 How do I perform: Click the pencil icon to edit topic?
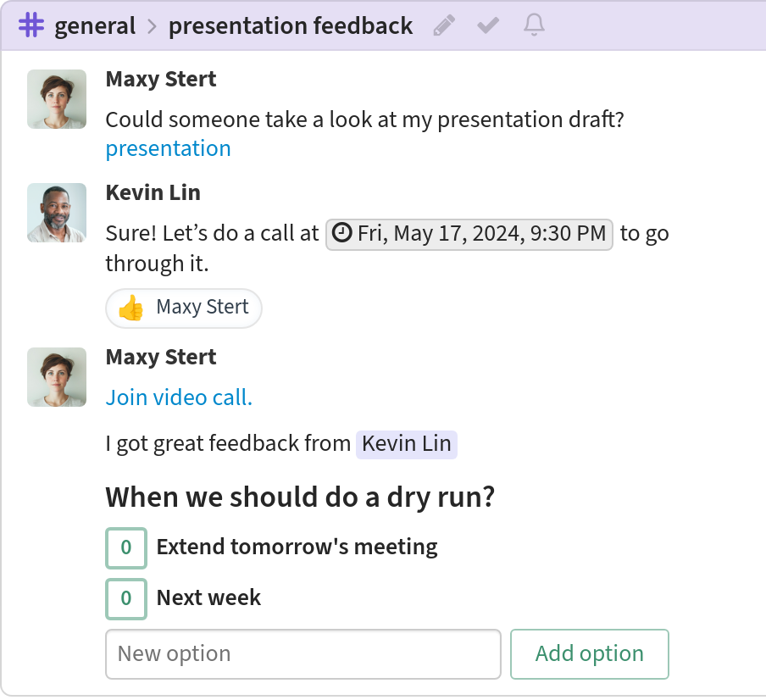443,25
